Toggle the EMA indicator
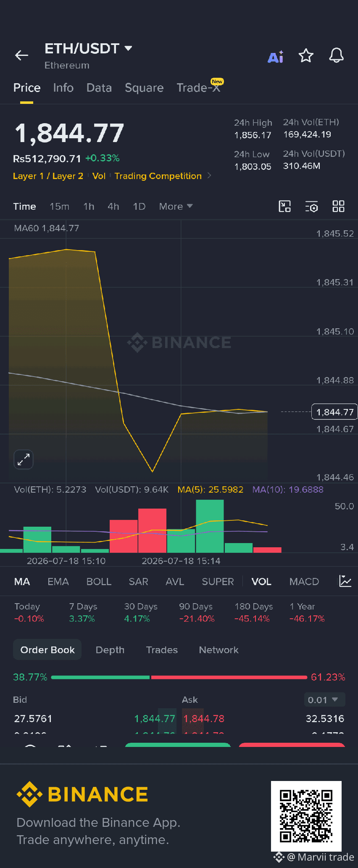358x868 pixels. 58,581
